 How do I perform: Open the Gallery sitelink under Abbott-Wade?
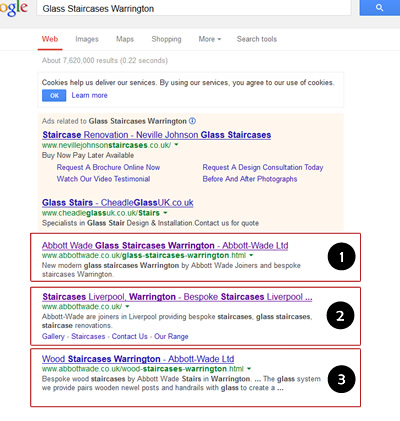point(53,336)
